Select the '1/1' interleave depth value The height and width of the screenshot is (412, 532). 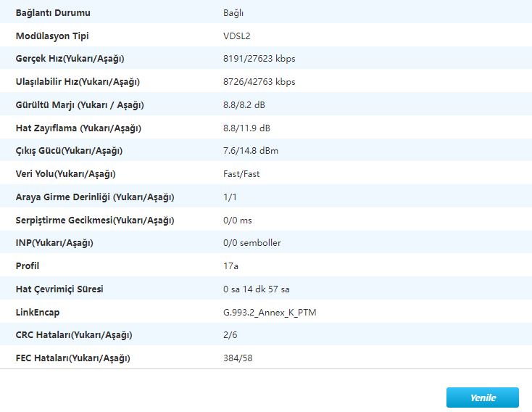pos(230,197)
